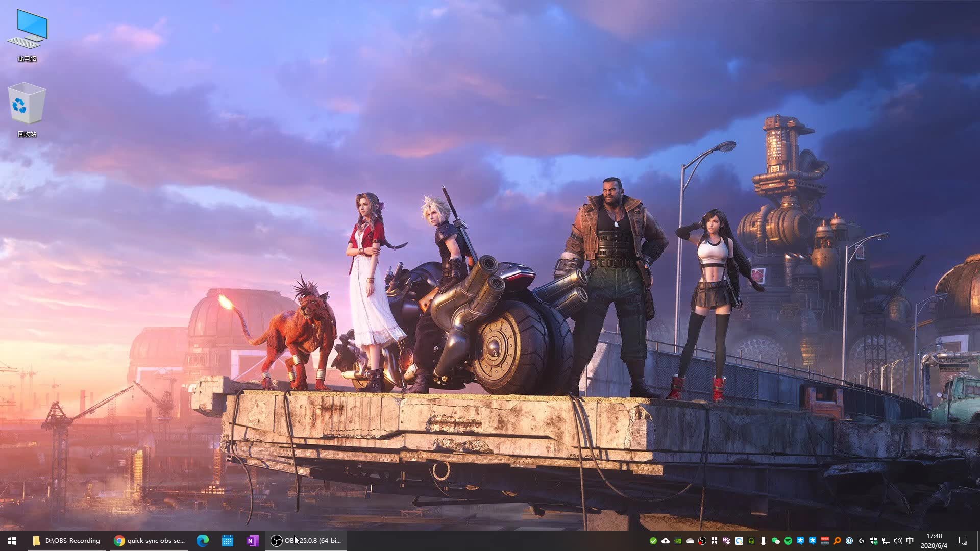
Task: Launch Microsoft Edge from the taskbar
Action: (203, 541)
